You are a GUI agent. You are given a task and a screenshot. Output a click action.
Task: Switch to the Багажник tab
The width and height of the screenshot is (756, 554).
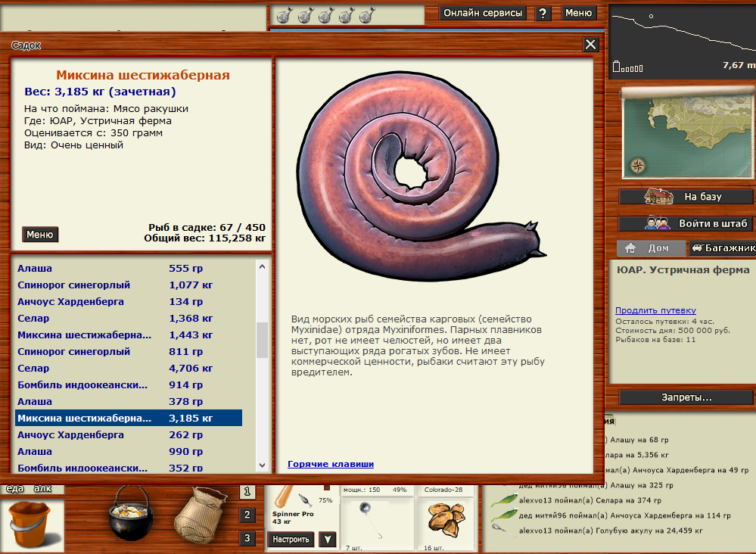point(723,248)
